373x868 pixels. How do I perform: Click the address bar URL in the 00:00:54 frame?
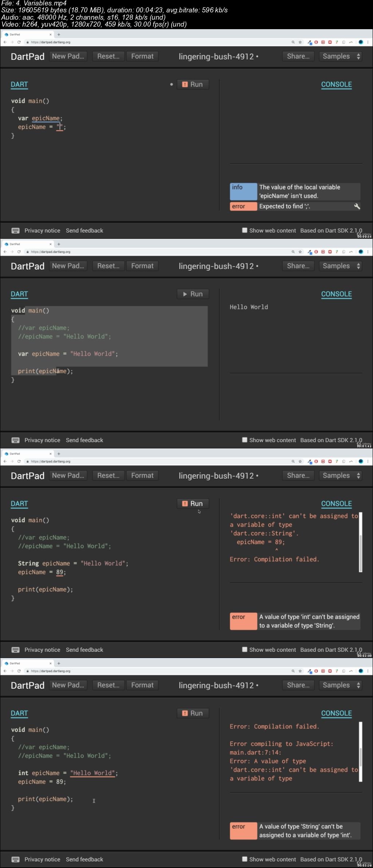point(51,42)
